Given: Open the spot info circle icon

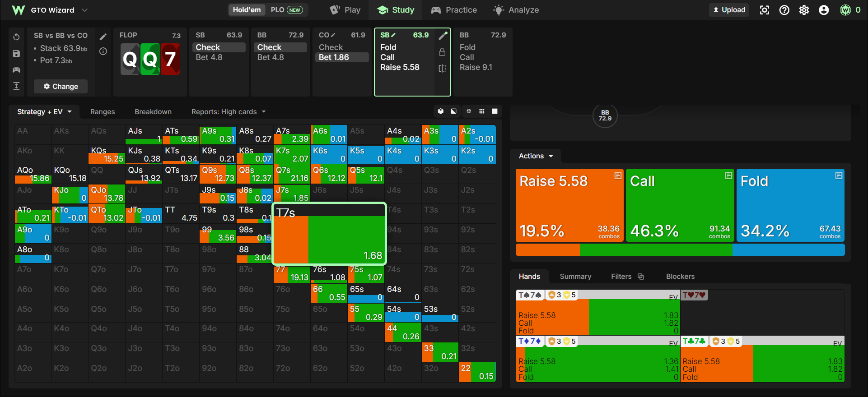Looking at the screenshot, I should click(103, 51).
